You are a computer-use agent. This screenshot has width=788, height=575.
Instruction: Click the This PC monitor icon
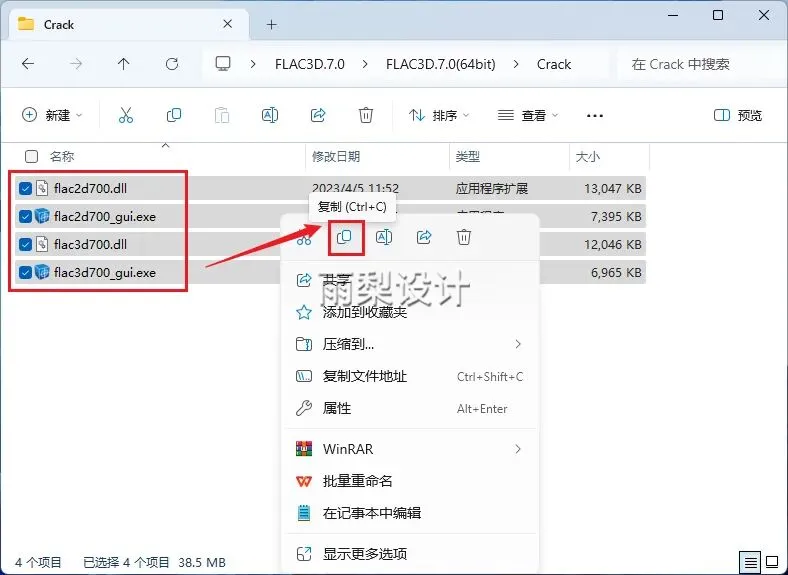223,64
